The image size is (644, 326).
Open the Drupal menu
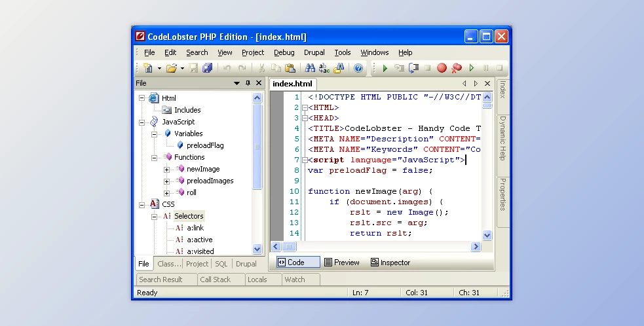tap(314, 52)
